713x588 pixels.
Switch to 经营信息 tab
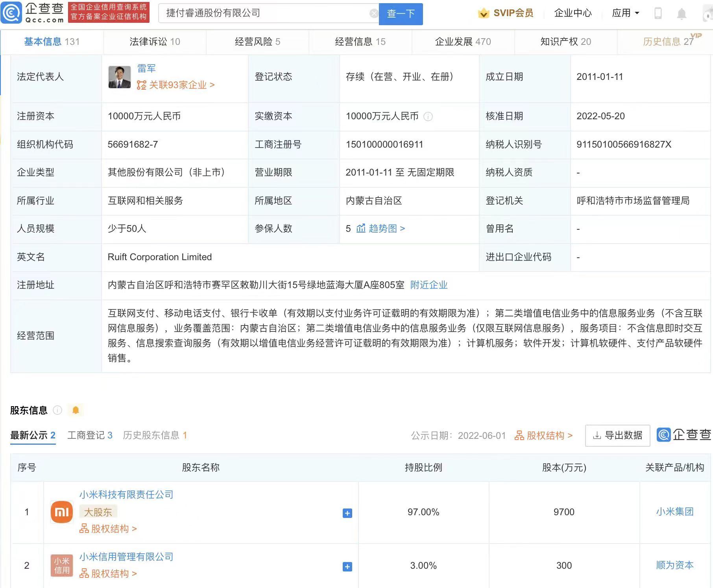360,42
